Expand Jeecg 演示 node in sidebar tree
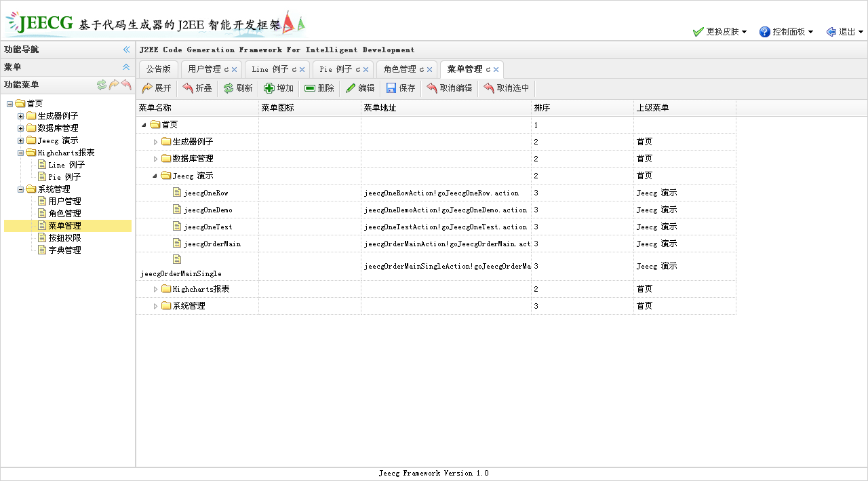Viewport: 868px width, 481px height. click(x=20, y=140)
